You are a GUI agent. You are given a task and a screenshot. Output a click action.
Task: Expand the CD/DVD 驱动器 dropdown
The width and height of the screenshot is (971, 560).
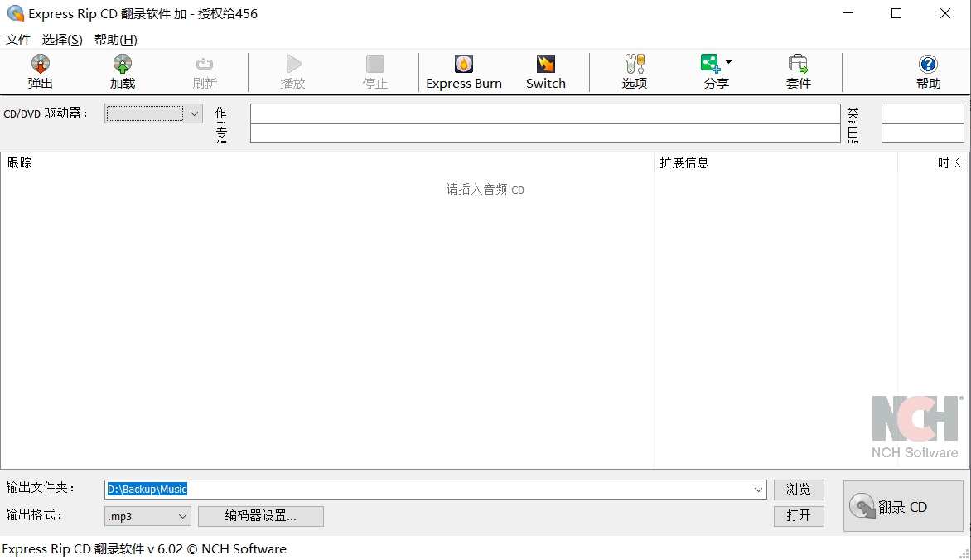[195, 113]
